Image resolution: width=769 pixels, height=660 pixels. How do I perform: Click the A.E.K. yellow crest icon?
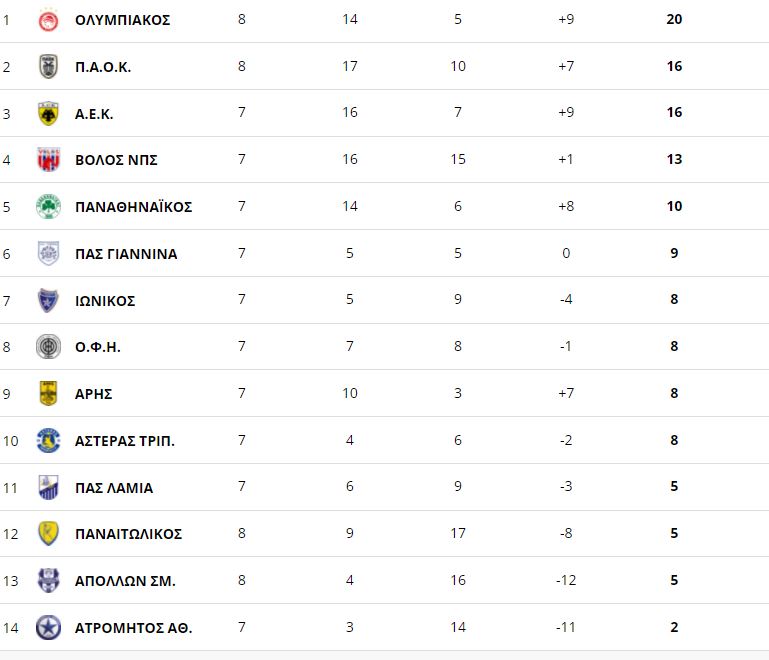pyautogui.click(x=48, y=113)
